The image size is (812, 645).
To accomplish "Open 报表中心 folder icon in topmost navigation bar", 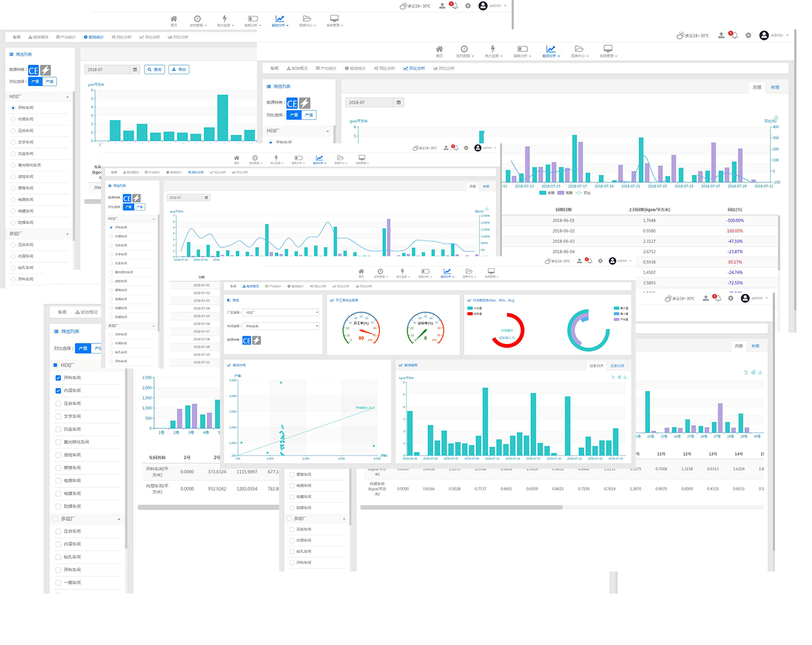I will [307, 19].
